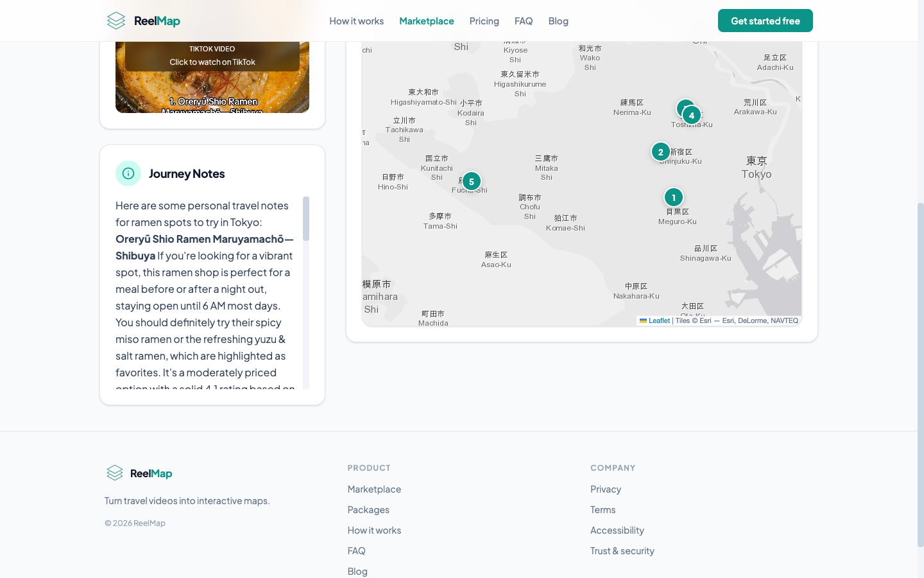Click the © 2026 ReelMap text

pyautogui.click(x=135, y=523)
